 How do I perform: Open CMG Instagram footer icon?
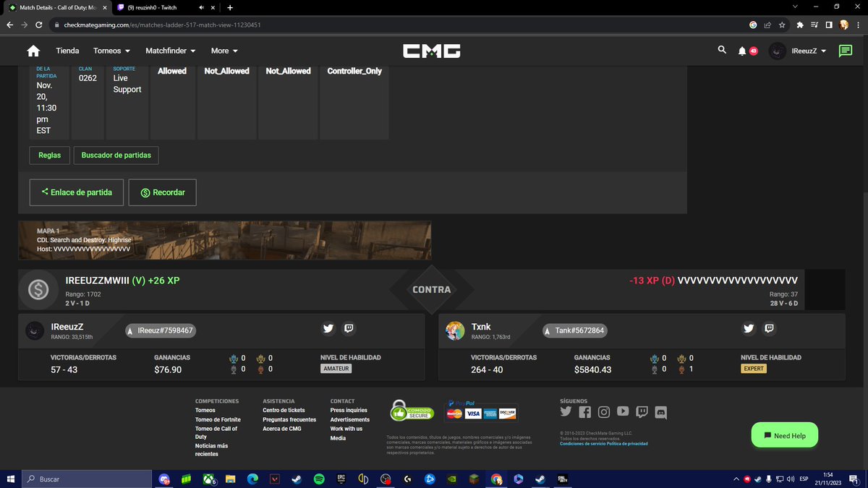tap(604, 411)
